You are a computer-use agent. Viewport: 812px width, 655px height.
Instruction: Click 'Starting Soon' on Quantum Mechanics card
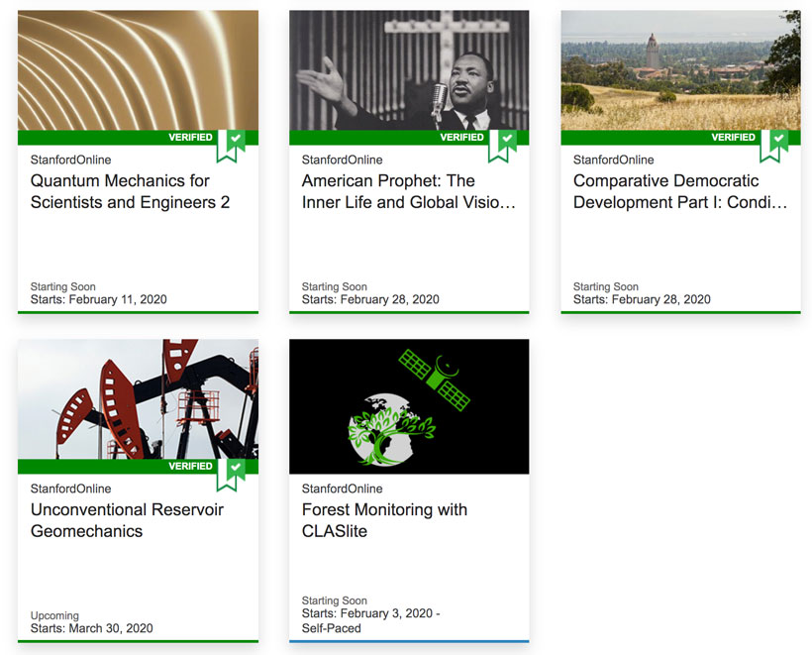pyautogui.click(x=63, y=286)
